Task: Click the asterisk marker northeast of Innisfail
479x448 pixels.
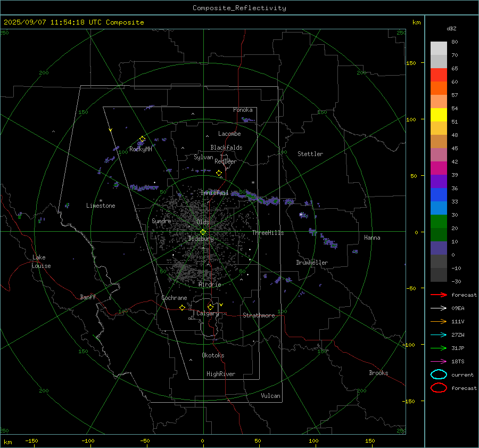Action: [253, 183]
